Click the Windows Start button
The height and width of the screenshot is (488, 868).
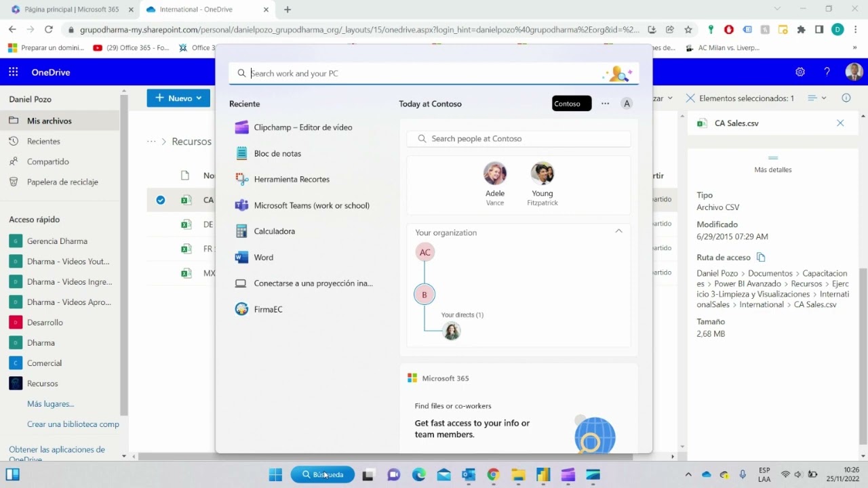click(x=275, y=475)
